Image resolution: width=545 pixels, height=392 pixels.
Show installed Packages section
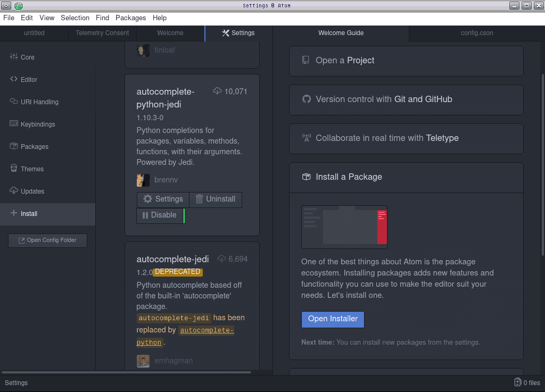tap(47, 146)
